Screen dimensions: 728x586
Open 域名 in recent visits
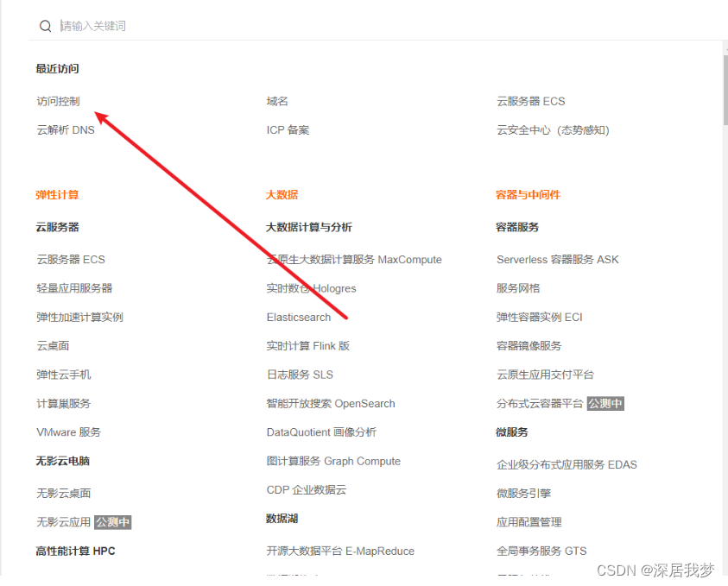tap(277, 101)
